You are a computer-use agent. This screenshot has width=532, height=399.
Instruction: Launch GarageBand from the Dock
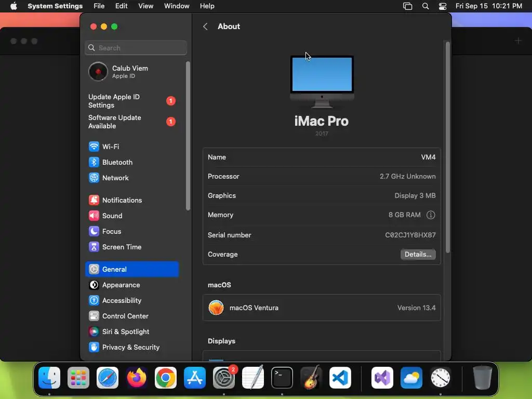(311, 378)
